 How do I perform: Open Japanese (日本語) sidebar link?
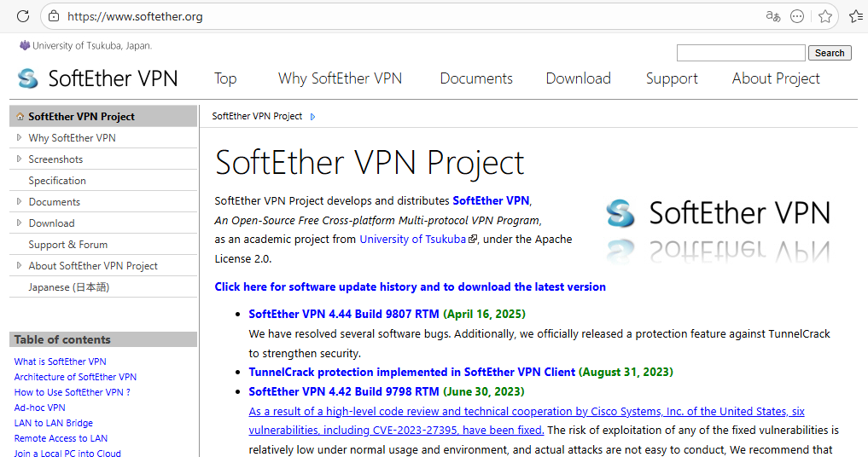pos(68,287)
